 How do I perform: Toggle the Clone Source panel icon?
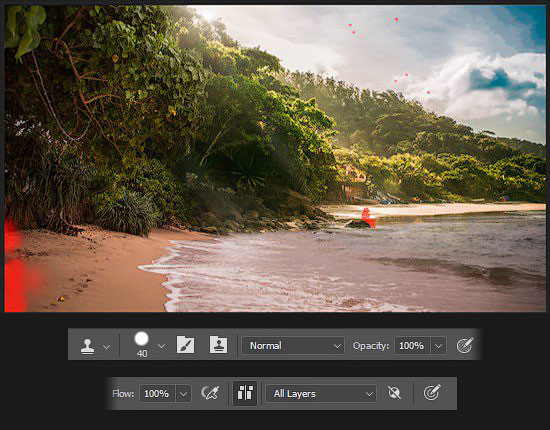click(x=218, y=345)
